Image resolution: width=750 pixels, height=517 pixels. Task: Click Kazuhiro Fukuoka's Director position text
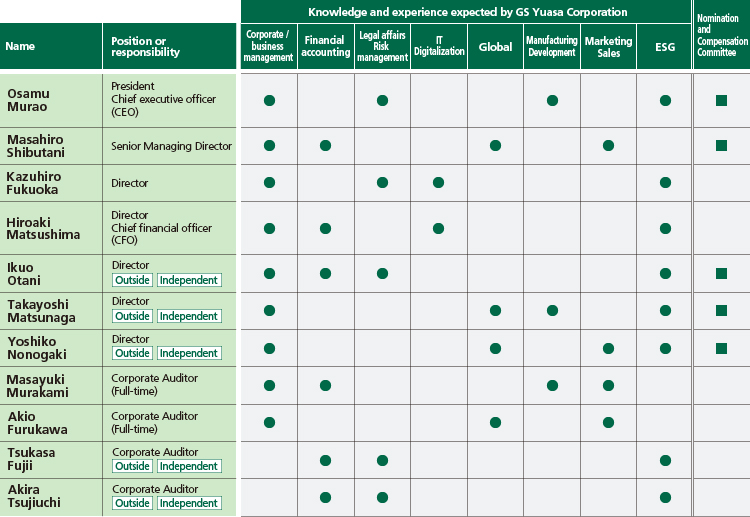tap(130, 183)
